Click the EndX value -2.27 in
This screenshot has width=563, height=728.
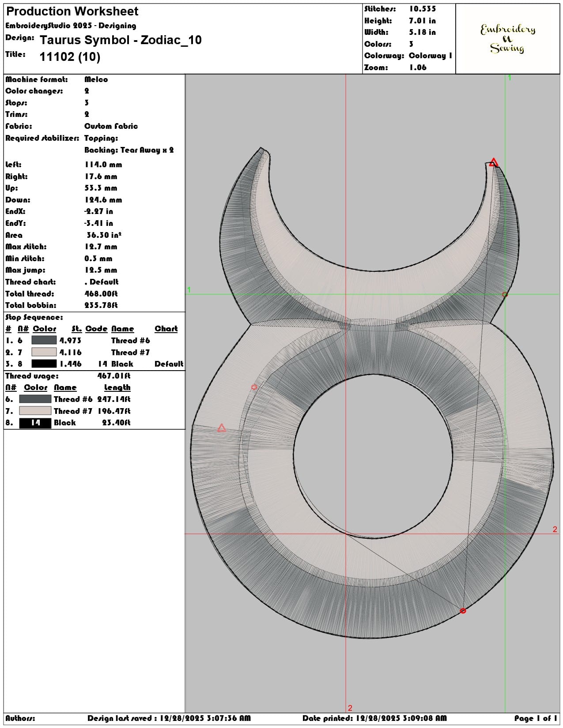99,211
